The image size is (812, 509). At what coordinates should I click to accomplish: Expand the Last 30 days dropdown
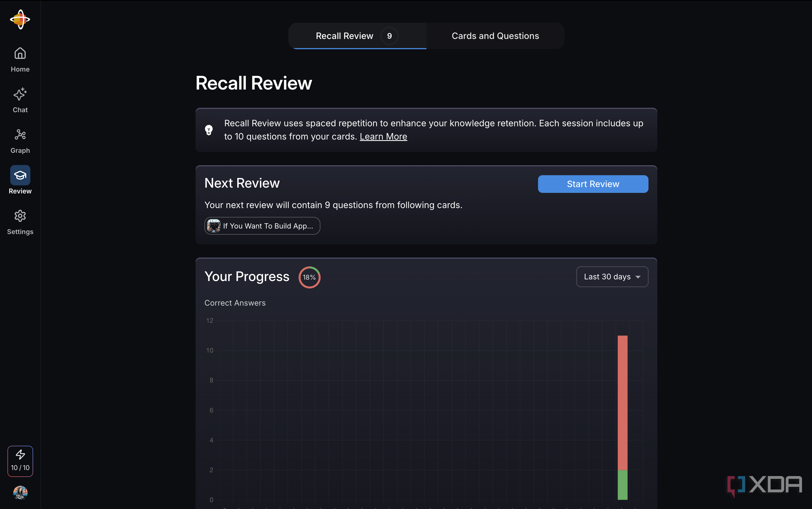pyautogui.click(x=612, y=277)
